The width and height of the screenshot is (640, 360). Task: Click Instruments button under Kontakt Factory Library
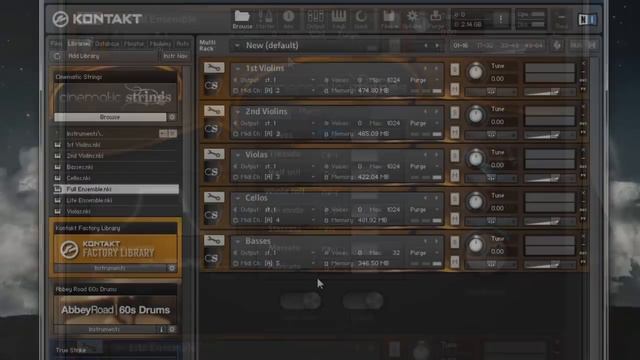pyautogui.click(x=110, y=268)
